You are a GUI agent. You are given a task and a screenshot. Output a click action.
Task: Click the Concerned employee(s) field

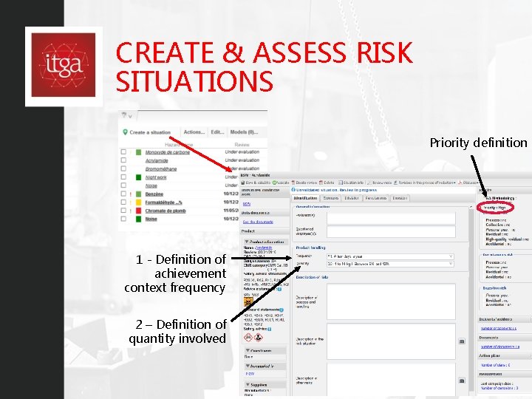coord(391,231)
